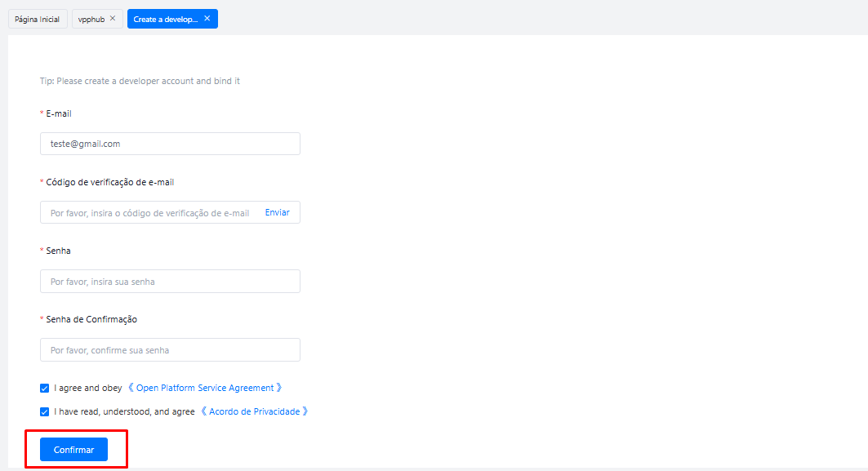Switch to the Página Inicial tab
This screenshot has width=868, height=471.
[x=37, y=19]
